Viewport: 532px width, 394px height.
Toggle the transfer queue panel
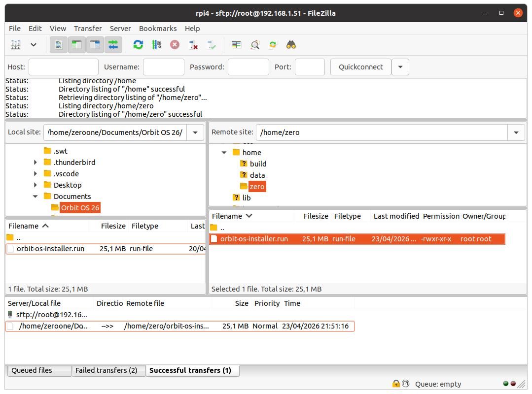pos(112,45)
